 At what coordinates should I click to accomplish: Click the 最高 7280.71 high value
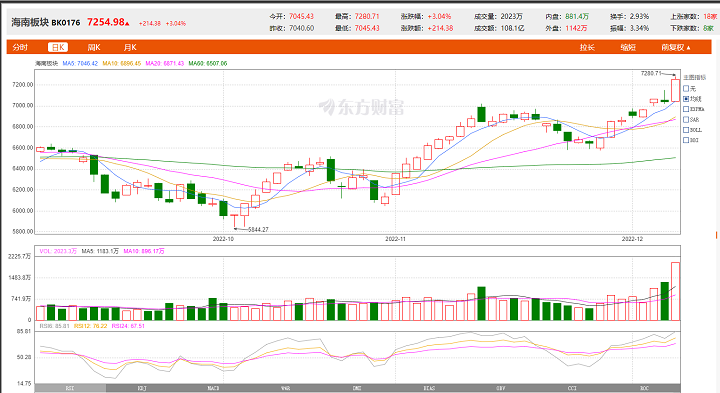pos(367,16)
